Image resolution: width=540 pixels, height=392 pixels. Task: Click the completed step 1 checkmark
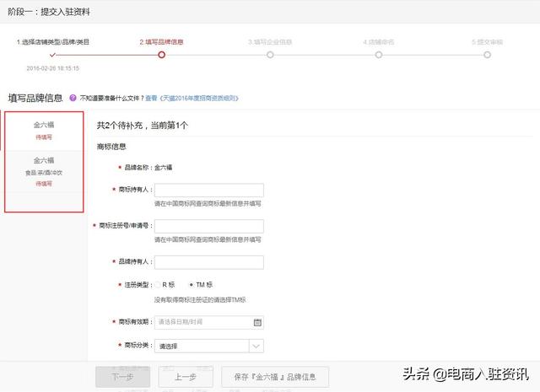(52, 55)
